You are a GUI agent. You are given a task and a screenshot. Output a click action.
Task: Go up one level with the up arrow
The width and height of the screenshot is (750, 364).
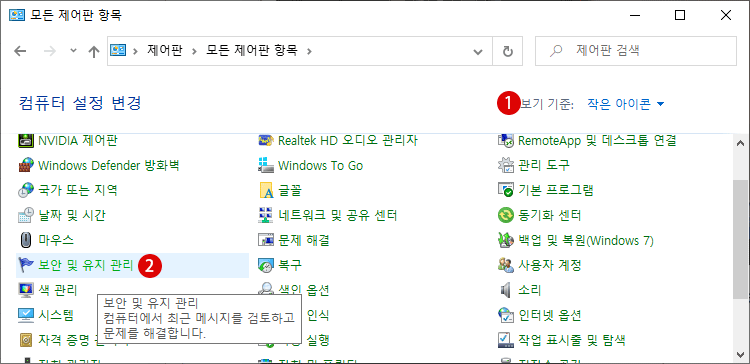pos(94,51)
